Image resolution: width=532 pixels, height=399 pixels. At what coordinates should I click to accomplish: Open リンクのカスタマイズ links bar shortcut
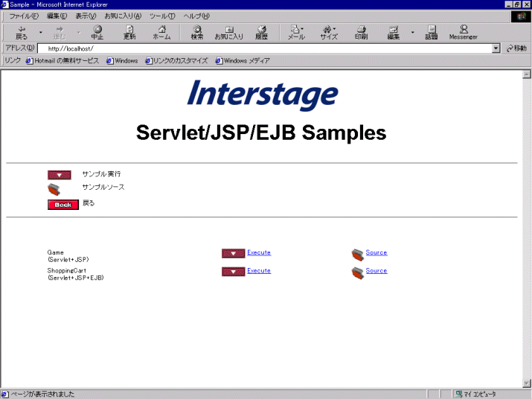(176, 61)
